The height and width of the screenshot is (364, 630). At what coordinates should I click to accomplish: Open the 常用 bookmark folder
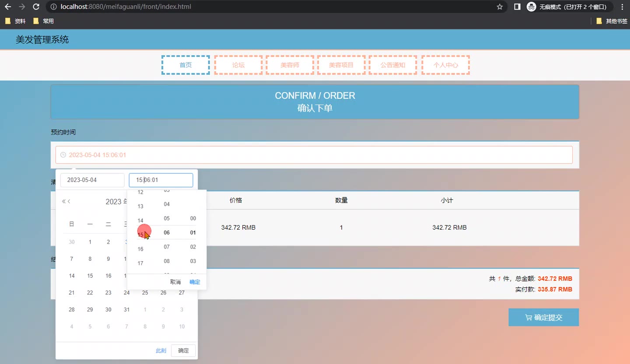coord(43,21)
